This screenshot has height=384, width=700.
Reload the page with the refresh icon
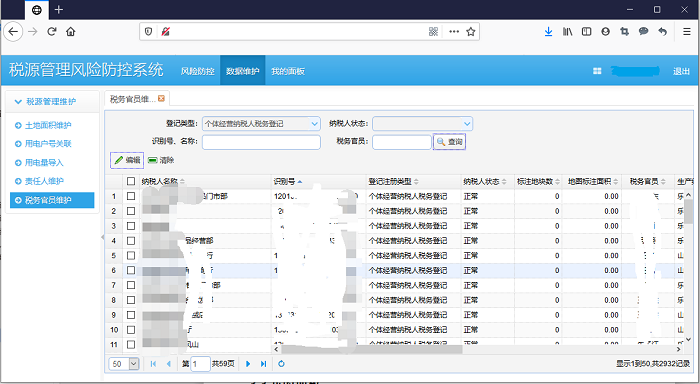click(52, 32)
